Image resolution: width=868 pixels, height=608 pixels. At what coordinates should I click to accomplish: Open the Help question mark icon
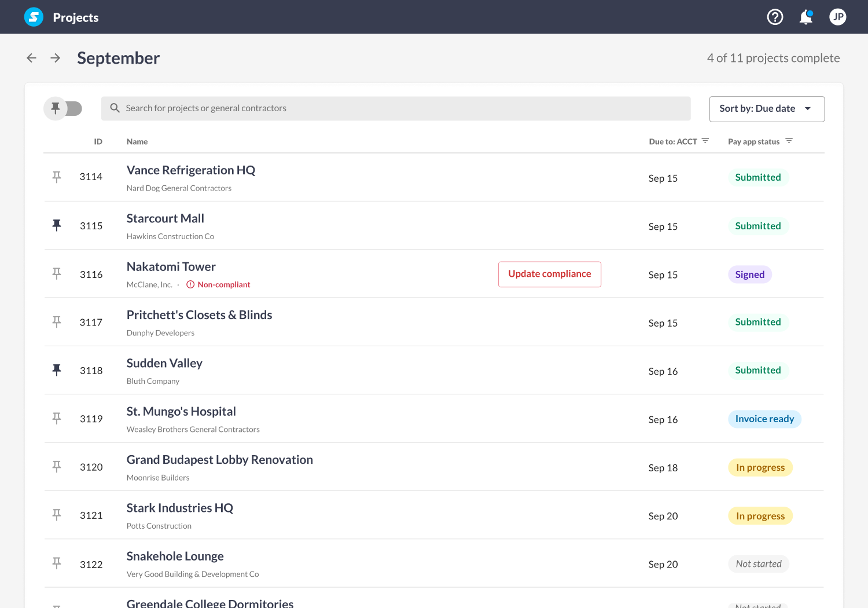(775, 17)
